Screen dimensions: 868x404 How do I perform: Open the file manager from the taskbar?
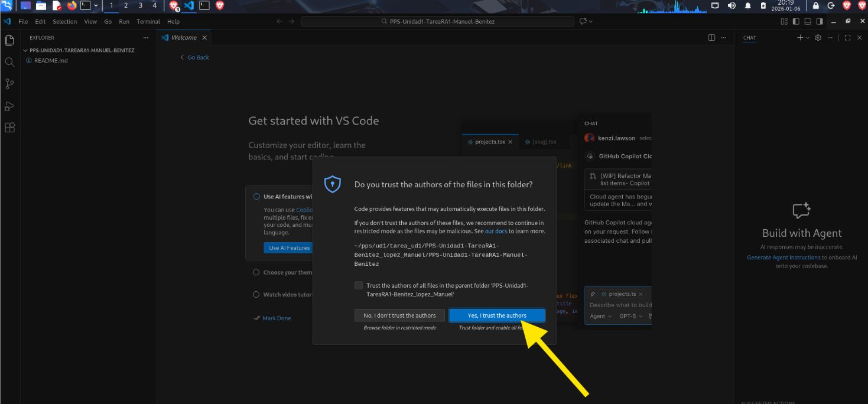click(x=41, y=5)
